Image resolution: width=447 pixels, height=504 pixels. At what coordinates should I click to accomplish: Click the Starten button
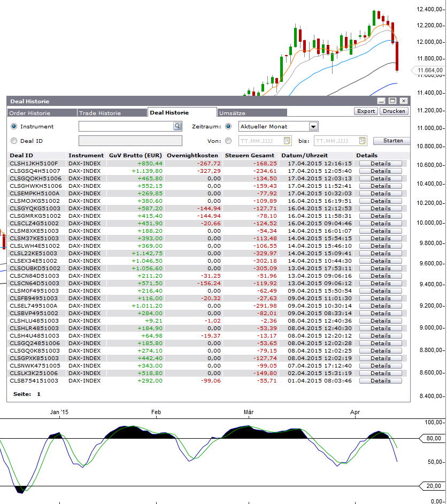pyautogui.click(x=392, y=141)
